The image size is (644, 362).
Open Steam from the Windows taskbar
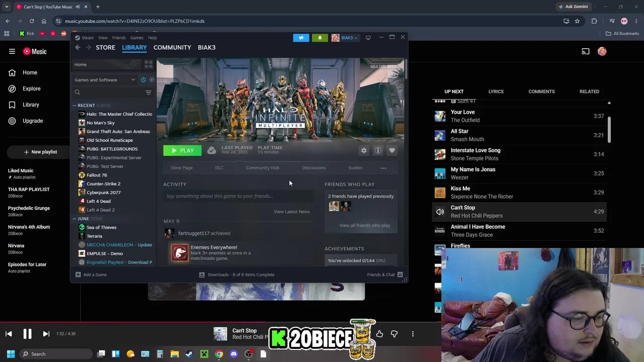coord(189,354)
